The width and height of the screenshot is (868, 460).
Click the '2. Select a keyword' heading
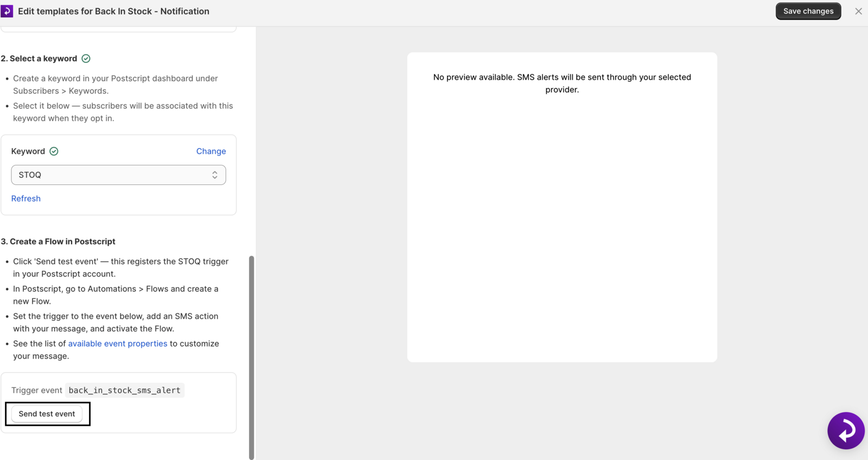click(39, 59)
